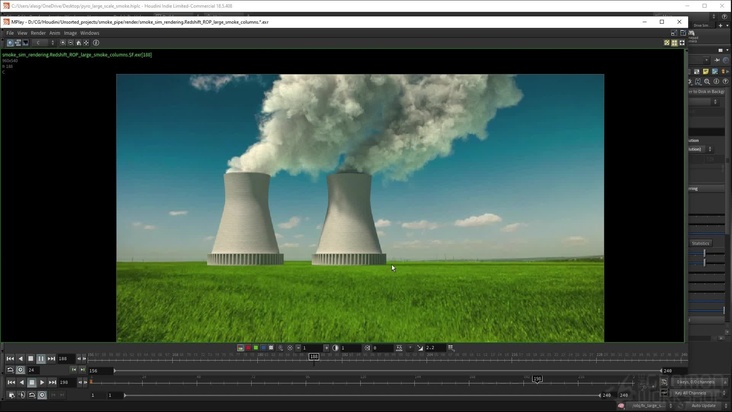Click the four-viewport layout icon, top right

click(x=674, y=43)
